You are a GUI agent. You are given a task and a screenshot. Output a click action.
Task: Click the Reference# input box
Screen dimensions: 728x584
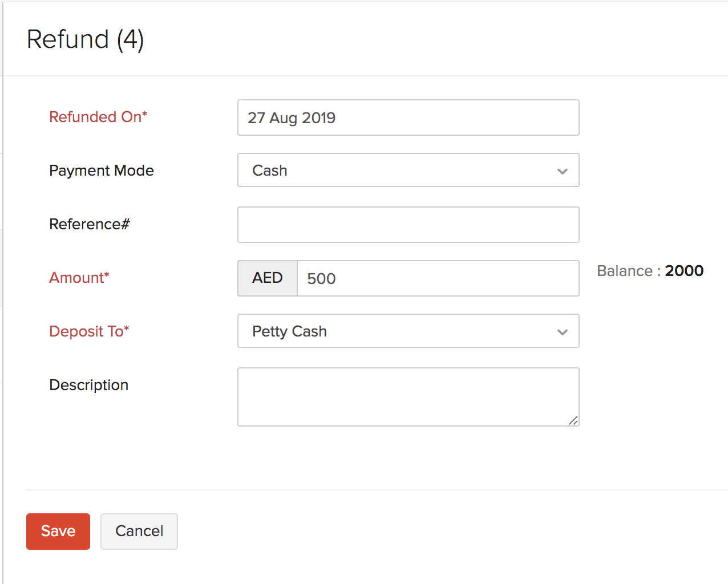tap(408, 224)
